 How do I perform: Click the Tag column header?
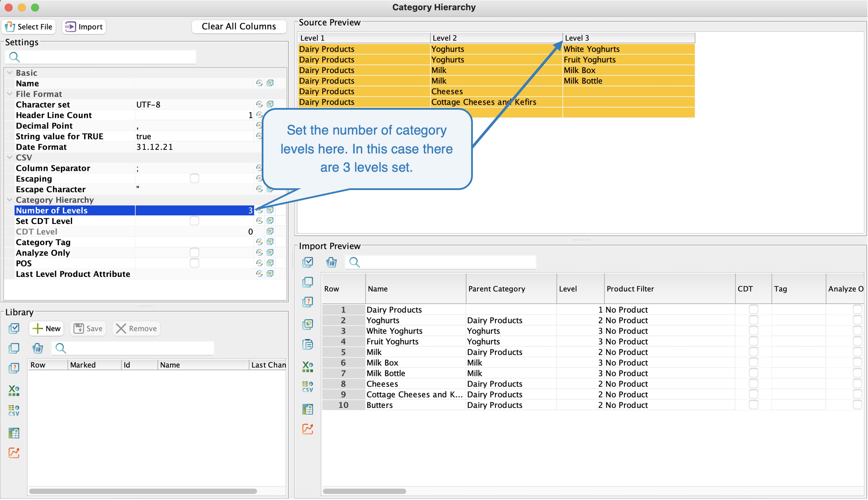point(799,289)
